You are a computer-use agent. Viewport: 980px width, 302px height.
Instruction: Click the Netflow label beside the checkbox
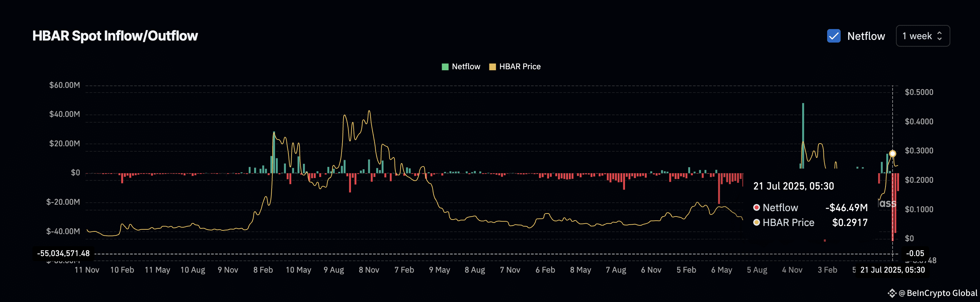pos(866,36)
